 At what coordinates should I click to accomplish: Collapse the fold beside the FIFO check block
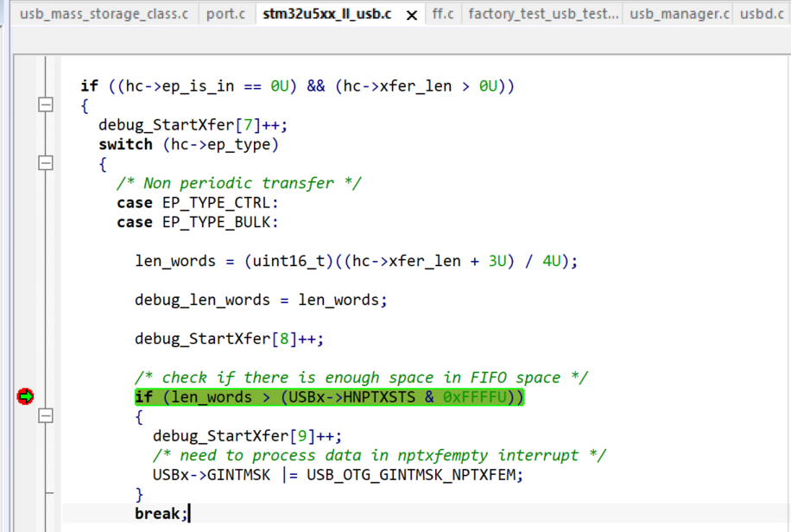46,415
